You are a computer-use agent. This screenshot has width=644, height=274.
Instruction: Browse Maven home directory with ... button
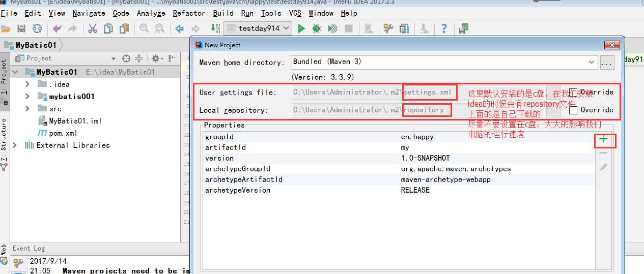click(607, 63)
